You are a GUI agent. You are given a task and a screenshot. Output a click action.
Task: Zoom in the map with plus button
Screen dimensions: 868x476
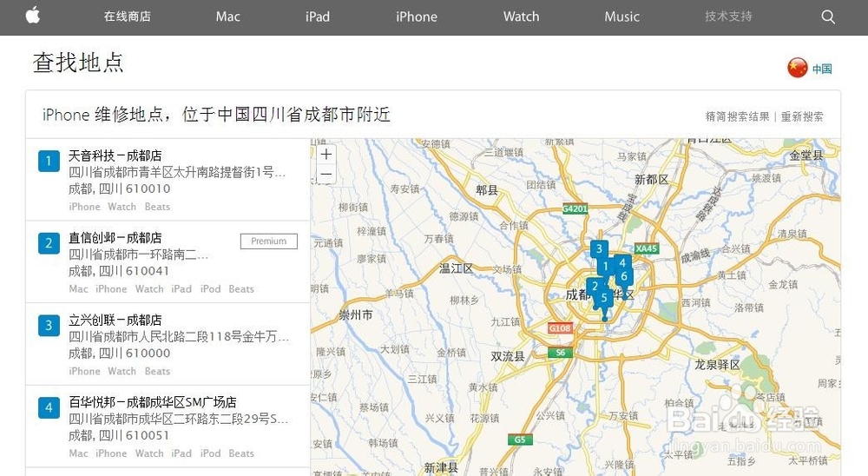[x=326, y=154]
